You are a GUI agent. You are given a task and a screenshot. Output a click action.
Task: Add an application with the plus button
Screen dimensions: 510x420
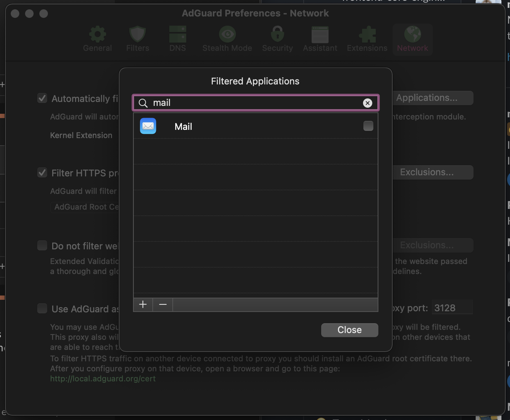[143, 304]
